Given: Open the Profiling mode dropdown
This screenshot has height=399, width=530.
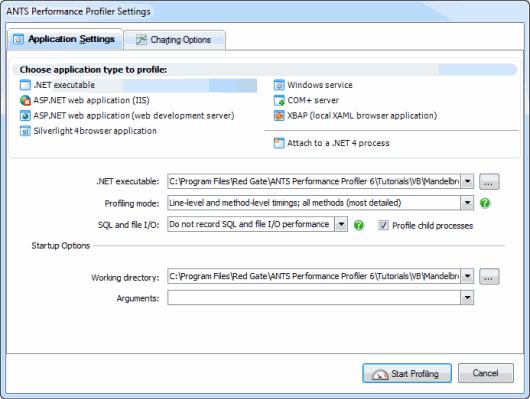Looking at the screenshot, I should coord(467,203).
